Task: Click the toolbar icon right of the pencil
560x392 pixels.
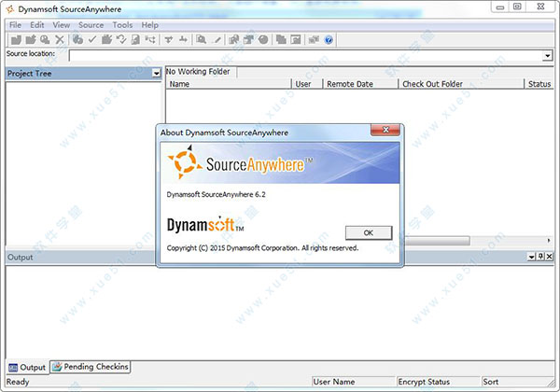Action: coord(234,39)
